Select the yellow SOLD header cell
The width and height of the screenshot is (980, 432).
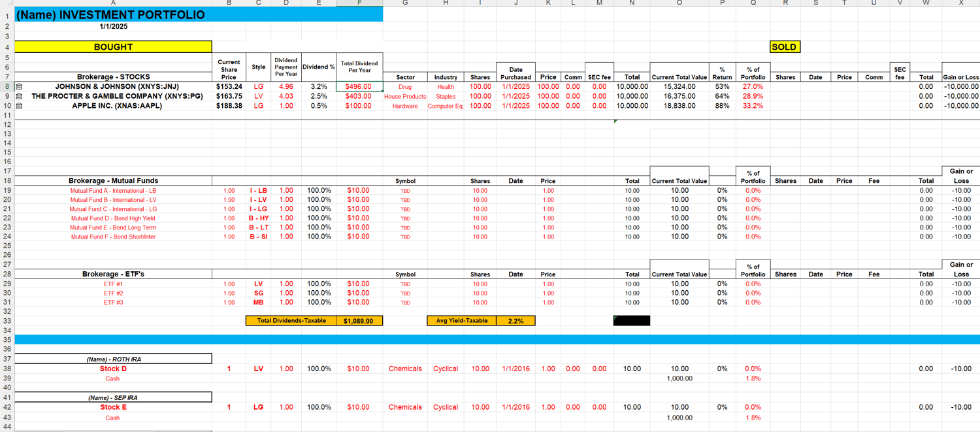click(785, 47)
